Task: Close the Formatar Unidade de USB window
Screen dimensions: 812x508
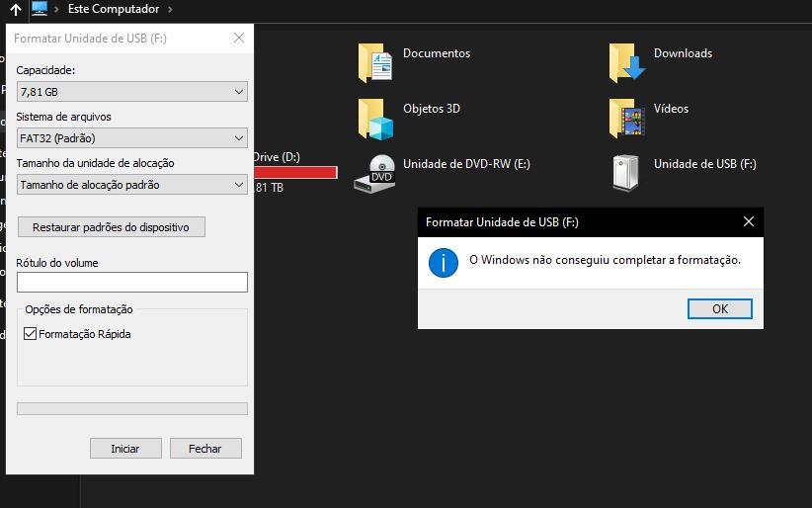Action: [x=239, y=38]
